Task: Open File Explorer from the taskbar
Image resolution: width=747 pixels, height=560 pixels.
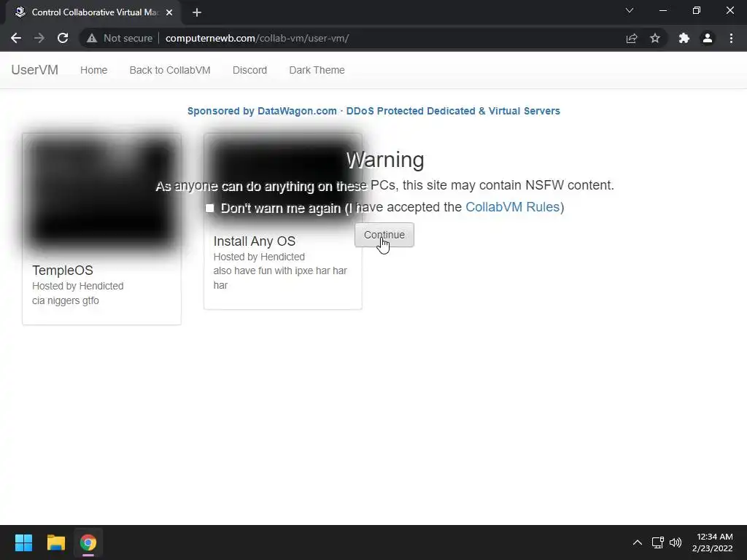Action: point(55,542)
